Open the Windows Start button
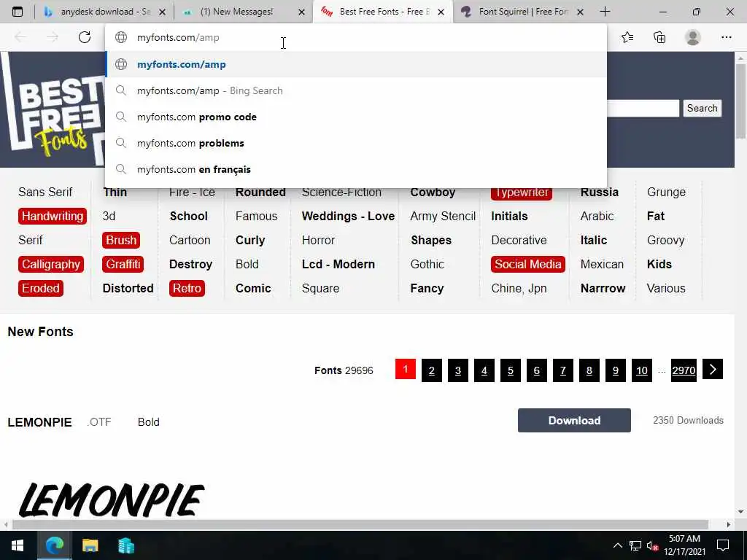747x560 pixels. click(x=18, y=545)
